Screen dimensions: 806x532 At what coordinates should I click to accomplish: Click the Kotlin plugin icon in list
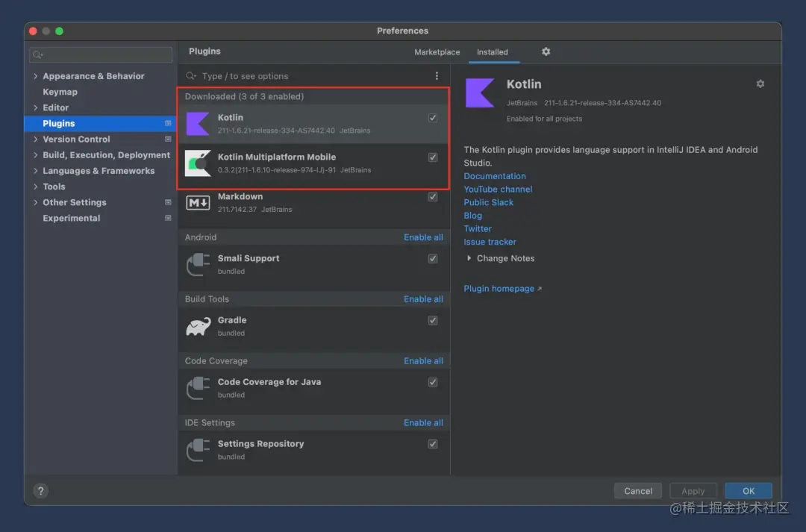[x=198, y=124]
